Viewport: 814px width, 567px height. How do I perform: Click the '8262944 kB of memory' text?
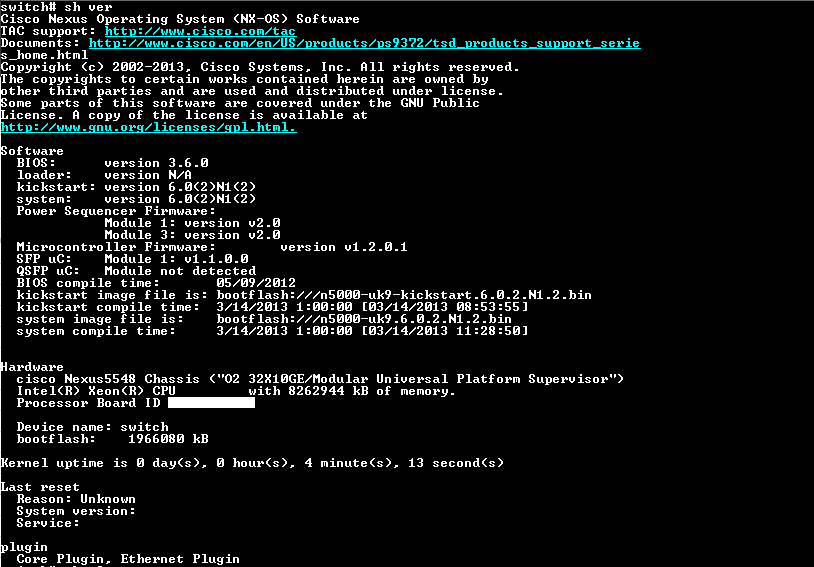point(372,391)
